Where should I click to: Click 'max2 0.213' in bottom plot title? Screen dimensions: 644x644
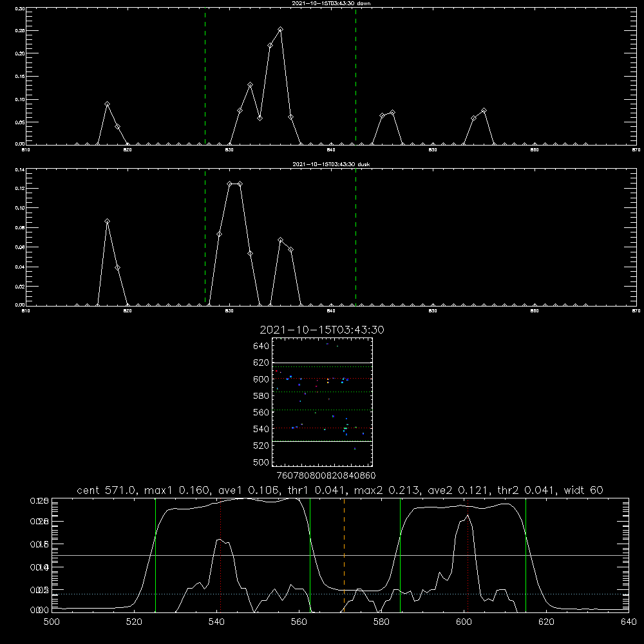click(387, 490)
